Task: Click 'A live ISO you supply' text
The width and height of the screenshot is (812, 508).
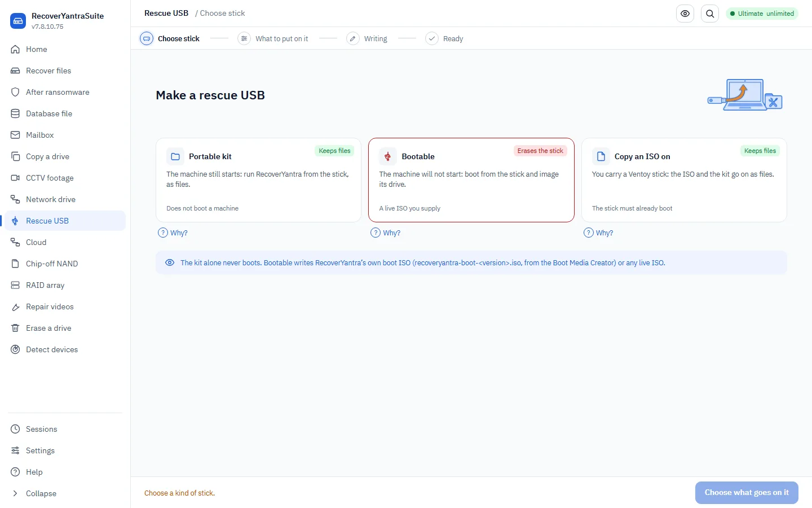Action: pos(410,208)
